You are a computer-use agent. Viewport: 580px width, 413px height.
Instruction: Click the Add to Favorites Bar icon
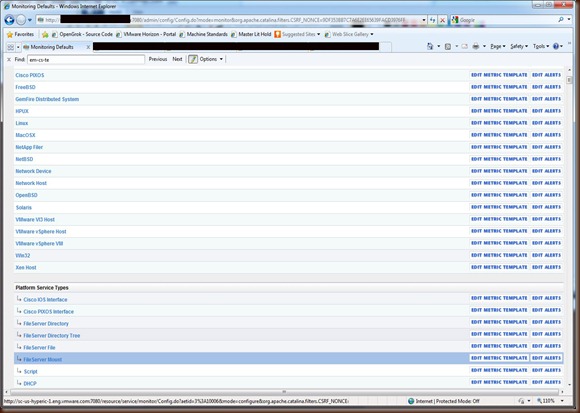click(x=45, y=34)
